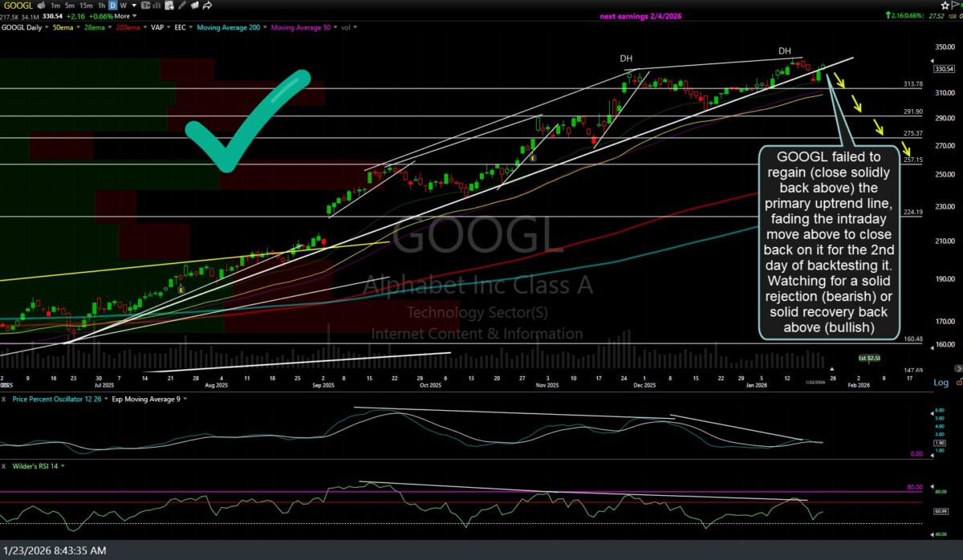Open the More menu
Screen dimensions: 963x560
[122, 16]
